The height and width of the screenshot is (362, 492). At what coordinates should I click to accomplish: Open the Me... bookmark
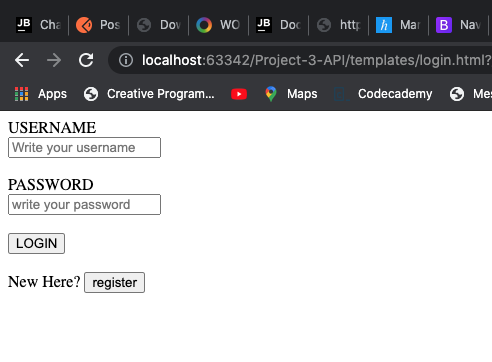pos(470,94)
